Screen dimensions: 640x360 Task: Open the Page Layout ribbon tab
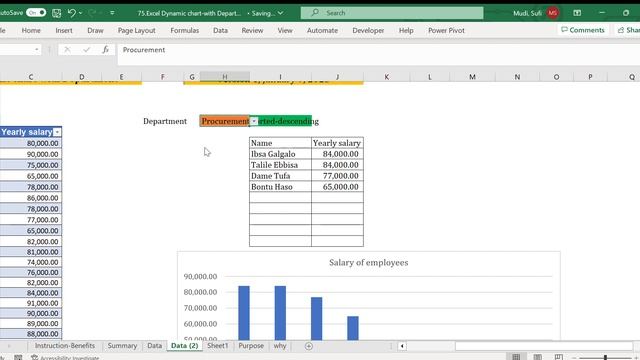point(136,30)
